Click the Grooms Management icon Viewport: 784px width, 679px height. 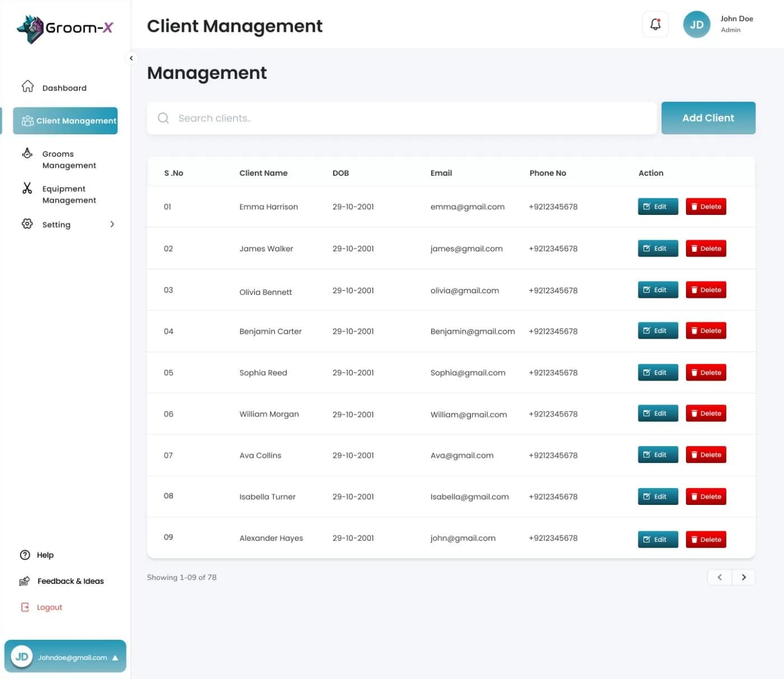(x=27, y=153)
